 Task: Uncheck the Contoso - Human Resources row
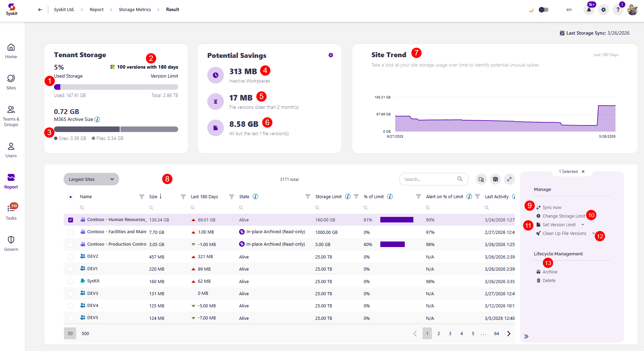[x=71, y=220]
